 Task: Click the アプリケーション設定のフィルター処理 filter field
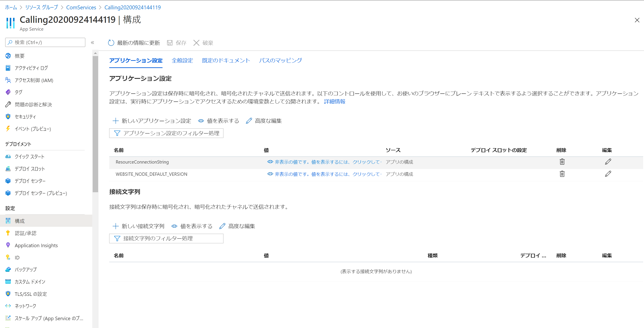pos(166,133)
